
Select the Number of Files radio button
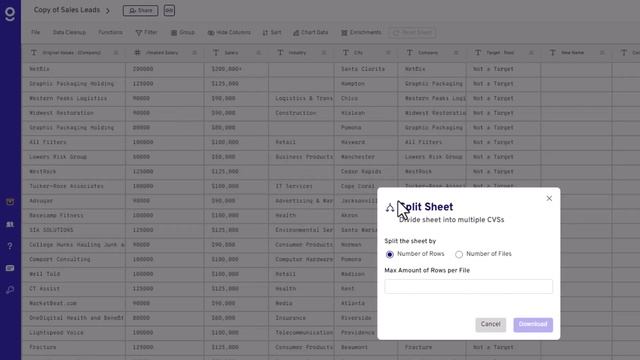(x=459, y=254)
